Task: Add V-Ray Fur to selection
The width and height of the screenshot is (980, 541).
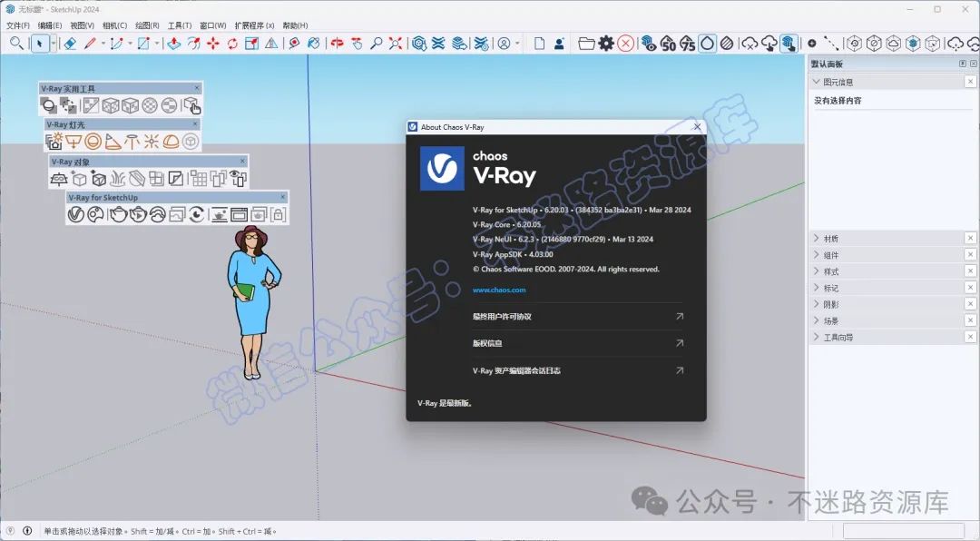Action: 118,179
